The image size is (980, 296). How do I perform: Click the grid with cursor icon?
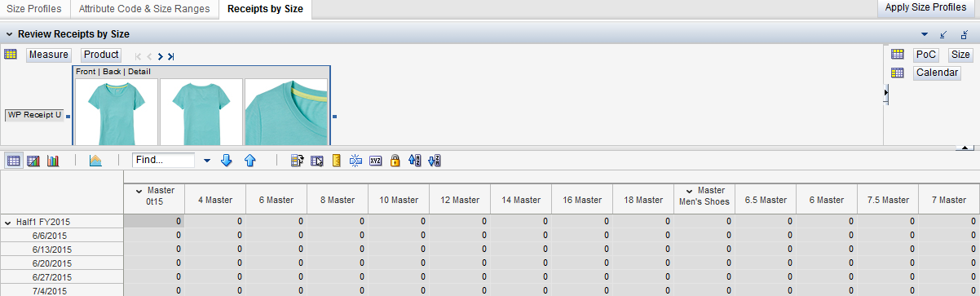tap(317, 161)
